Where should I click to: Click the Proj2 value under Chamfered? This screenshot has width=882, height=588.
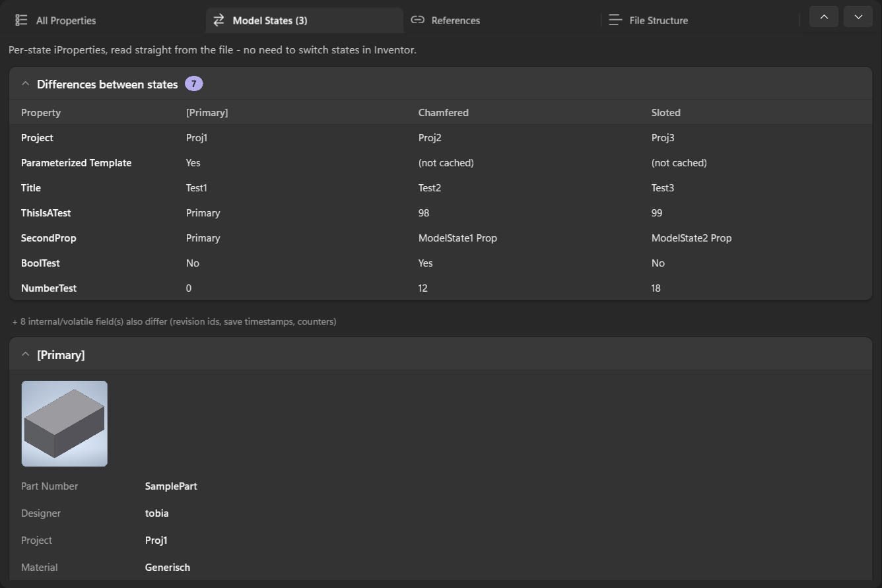tap(430, 138)
